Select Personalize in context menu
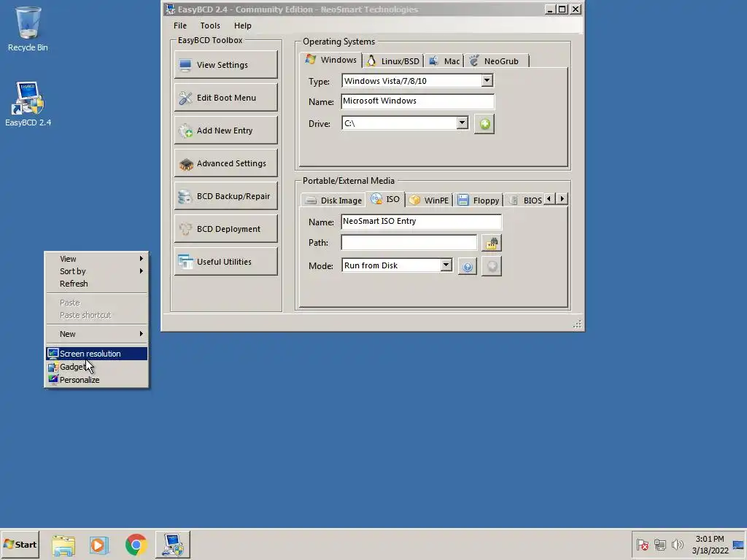Image resolution: width=747 pixels, height=560 pixels. pyautogui.click(x=97, y=379)
